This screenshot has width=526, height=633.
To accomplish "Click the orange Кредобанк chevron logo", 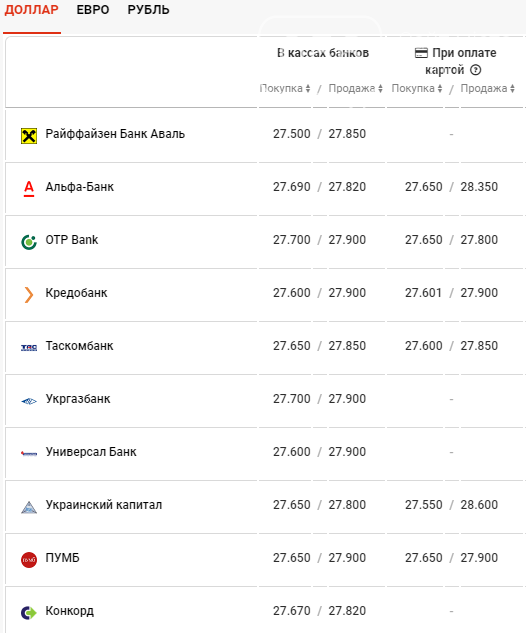I will point(29,295).
